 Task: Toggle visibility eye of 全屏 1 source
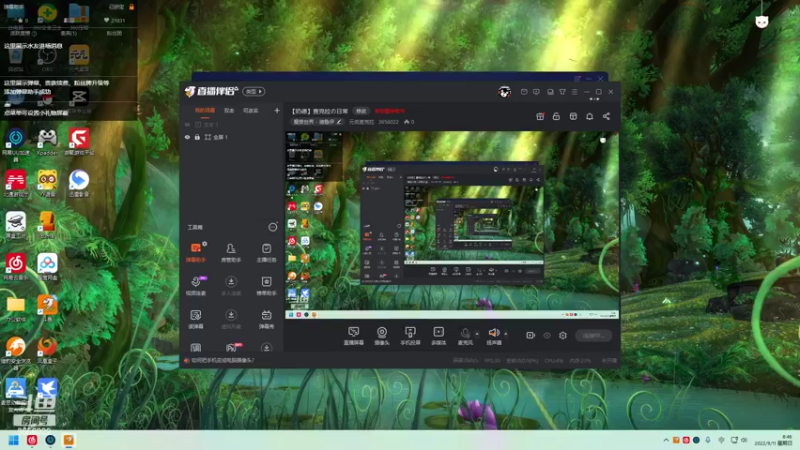[187, 137]
